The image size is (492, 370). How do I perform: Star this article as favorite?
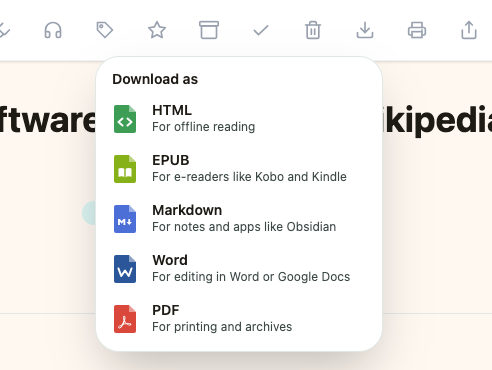(157, 30)
